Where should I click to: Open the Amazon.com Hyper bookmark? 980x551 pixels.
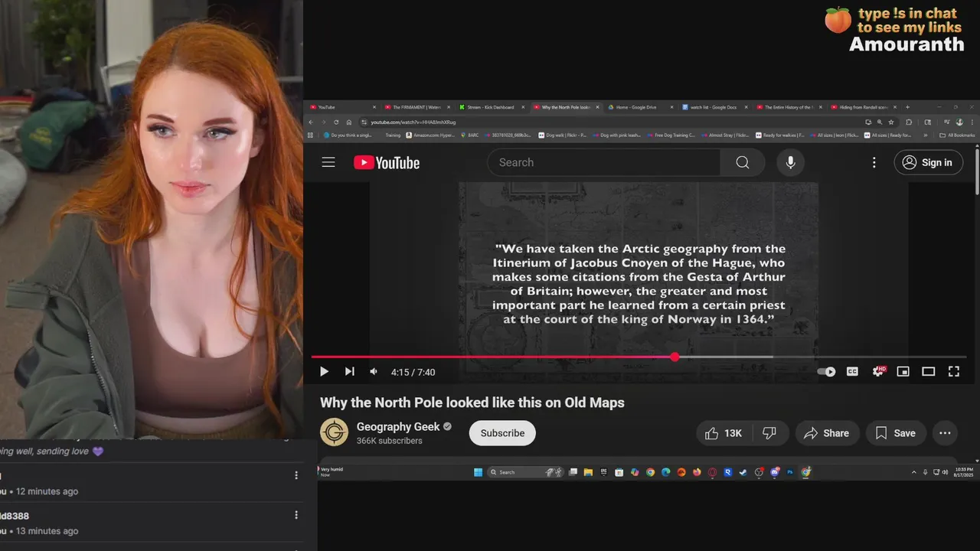[430, 135]
